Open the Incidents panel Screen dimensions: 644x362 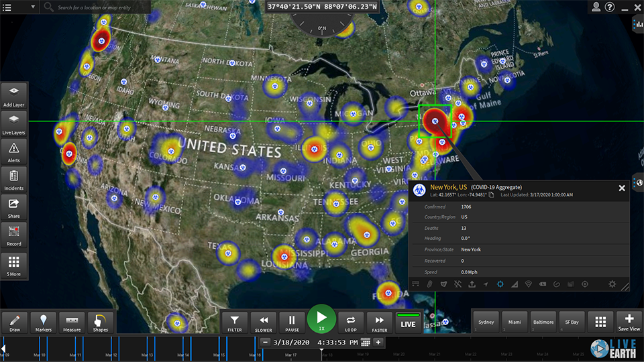14,180
